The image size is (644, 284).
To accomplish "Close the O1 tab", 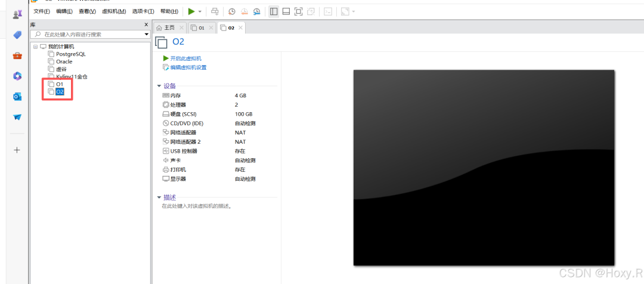I will 210,27.
